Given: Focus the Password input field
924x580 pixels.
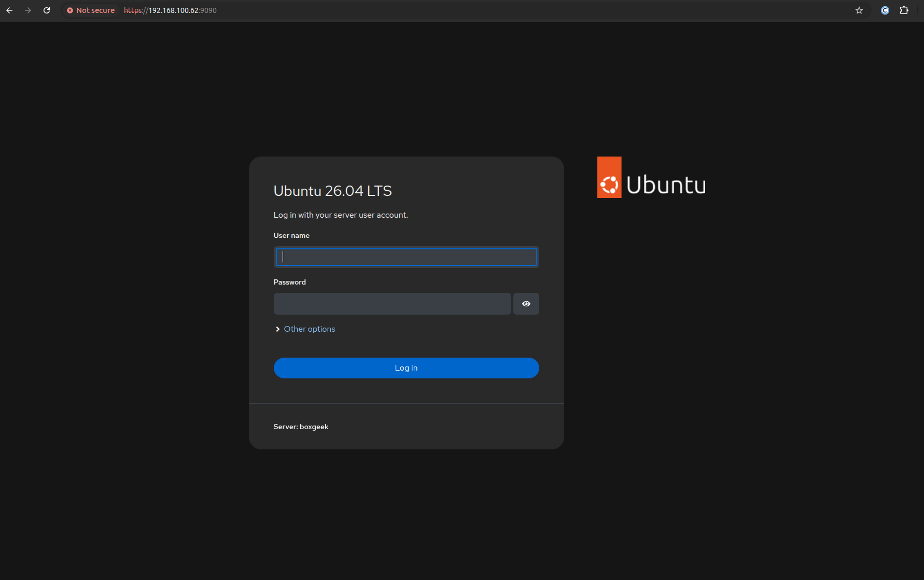Looking at the screenshot, I should [392, 304].
